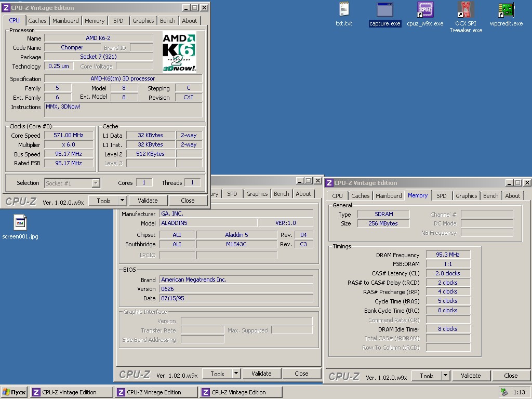The width and height of the screenshot is (532, 399).
Task: Open Graphics tab in Mainboard window
Action: 257,194
